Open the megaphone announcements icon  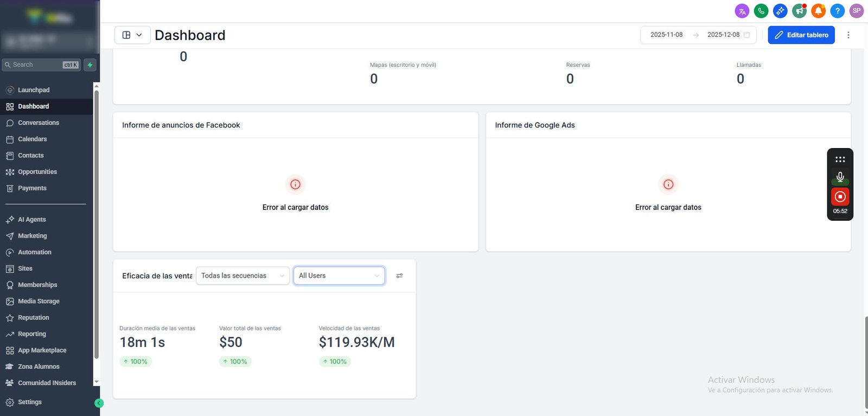pyautogui.click(x=800, y=11)
